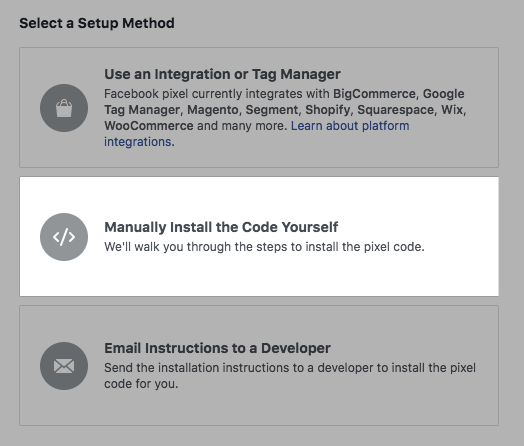
Task: Click "and many more." text
Action: (x=242, y=126)
